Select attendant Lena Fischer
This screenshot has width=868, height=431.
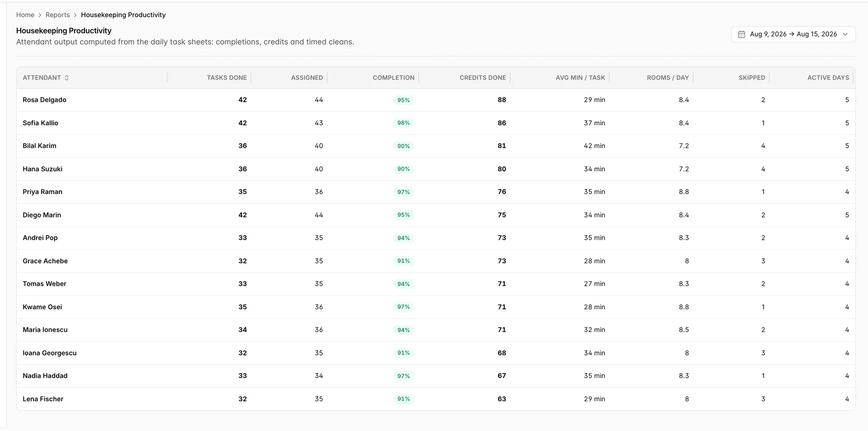point(43,399)
